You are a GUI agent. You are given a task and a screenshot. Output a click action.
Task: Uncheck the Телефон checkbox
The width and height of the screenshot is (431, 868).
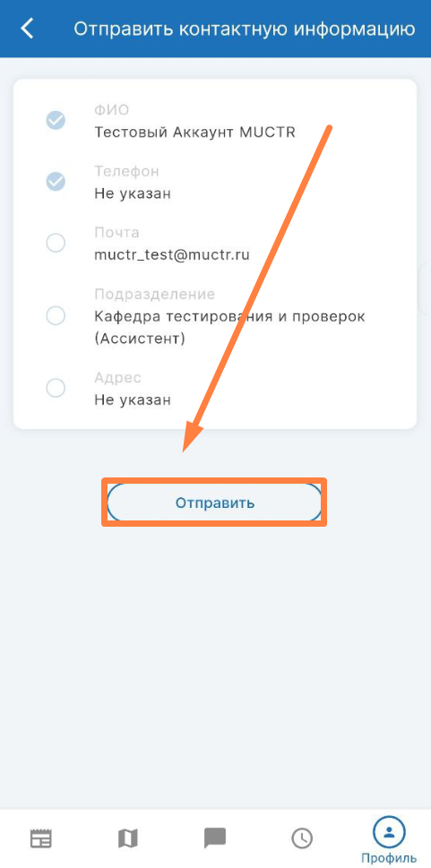[x=56, y=182]
